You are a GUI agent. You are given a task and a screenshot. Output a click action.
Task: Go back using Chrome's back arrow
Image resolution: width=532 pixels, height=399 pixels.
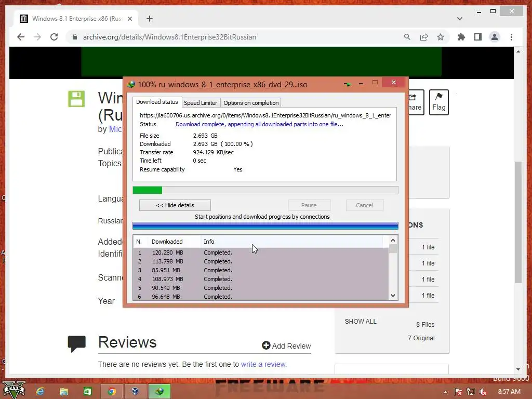21,37
